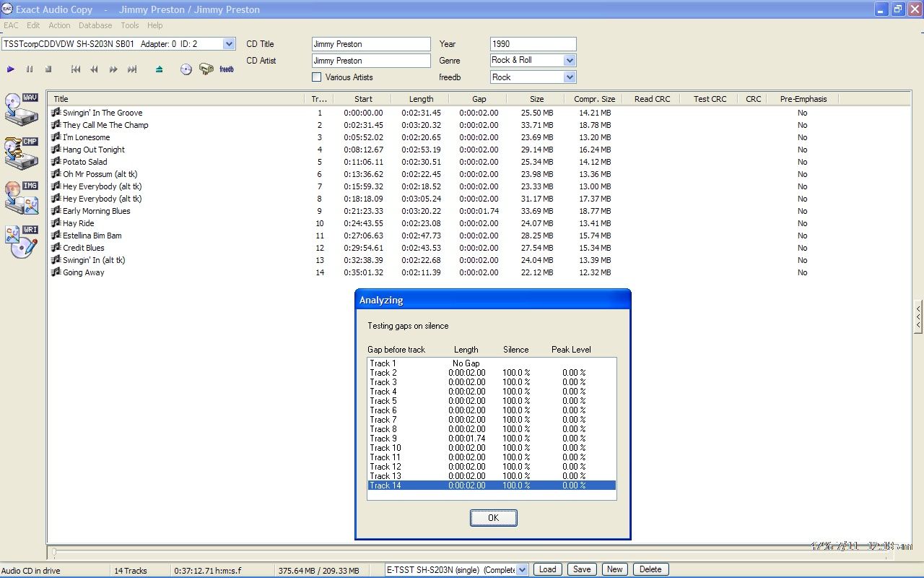The width and height of the screenshot is (924, 578).
Task: Open the Genre dropdown
Action: click(570, 61)
